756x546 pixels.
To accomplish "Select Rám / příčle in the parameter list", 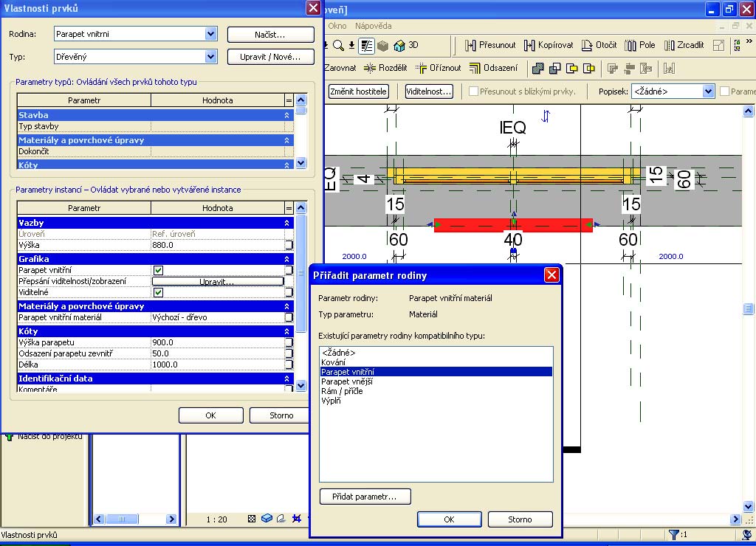I will coord(436,391).
